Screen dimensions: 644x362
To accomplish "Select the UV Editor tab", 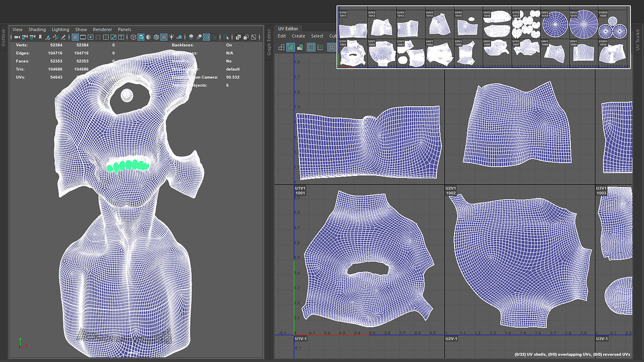I will (x=288, y=28).
